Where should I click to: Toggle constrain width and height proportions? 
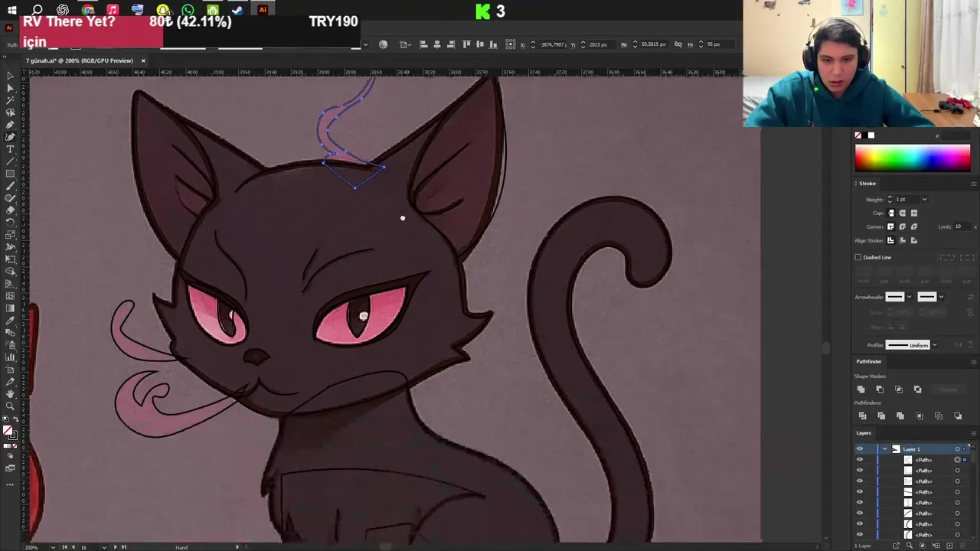point(678,44)
